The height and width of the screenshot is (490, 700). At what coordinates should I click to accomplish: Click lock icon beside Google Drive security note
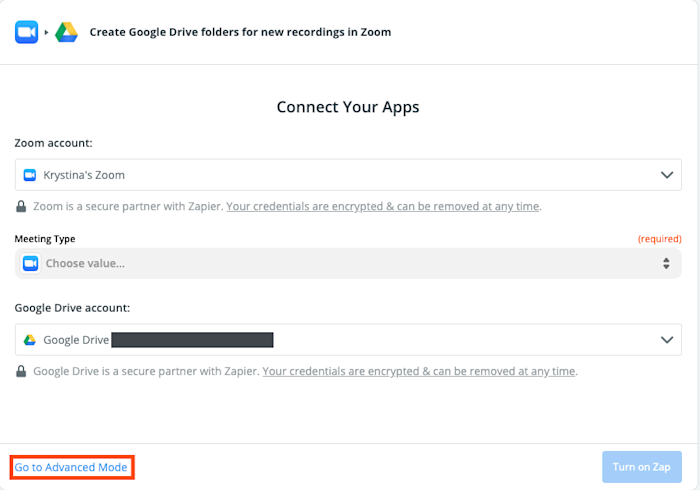click(x=21, y=371)
